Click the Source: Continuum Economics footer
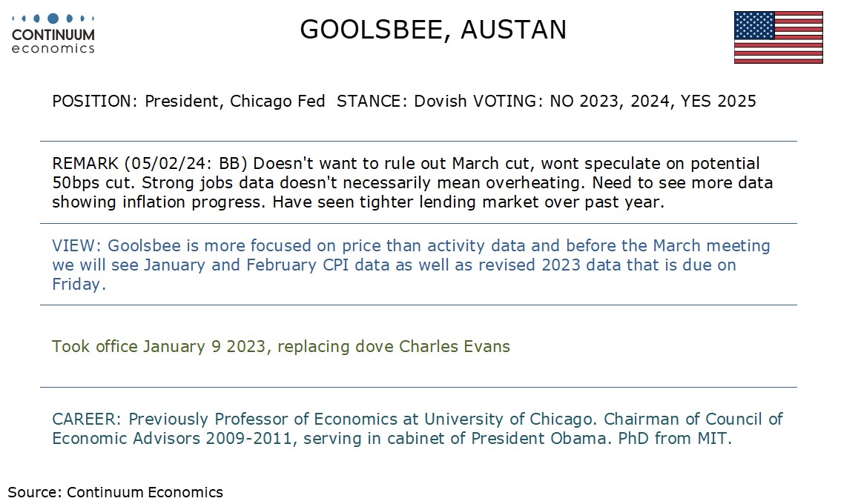This screenshot has height=504, width=841. (115, 492)
